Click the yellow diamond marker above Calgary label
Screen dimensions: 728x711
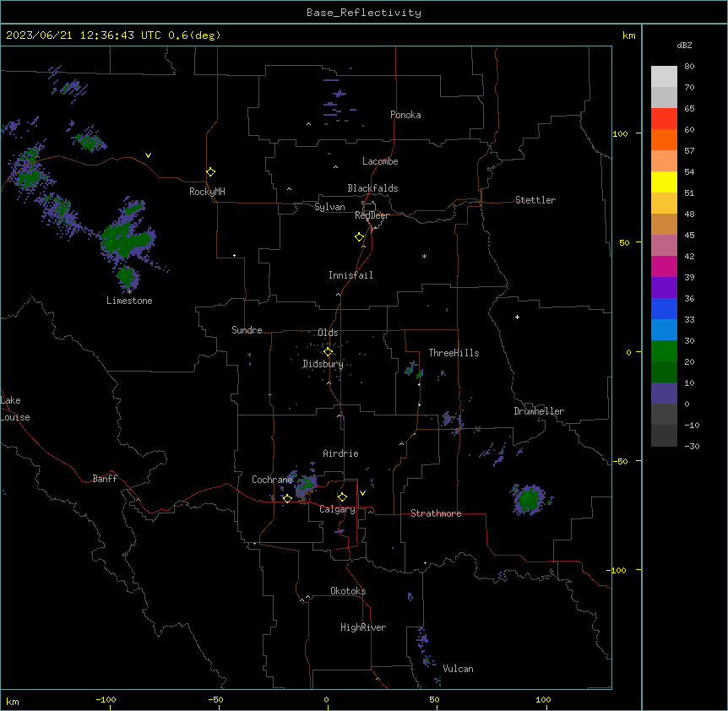(x=343, y=497)
